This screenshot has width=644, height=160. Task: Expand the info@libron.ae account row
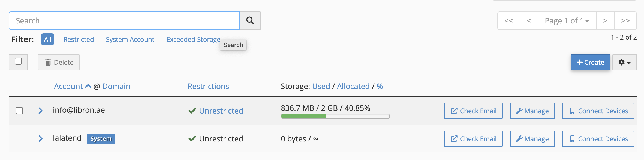tap(40, 111)
